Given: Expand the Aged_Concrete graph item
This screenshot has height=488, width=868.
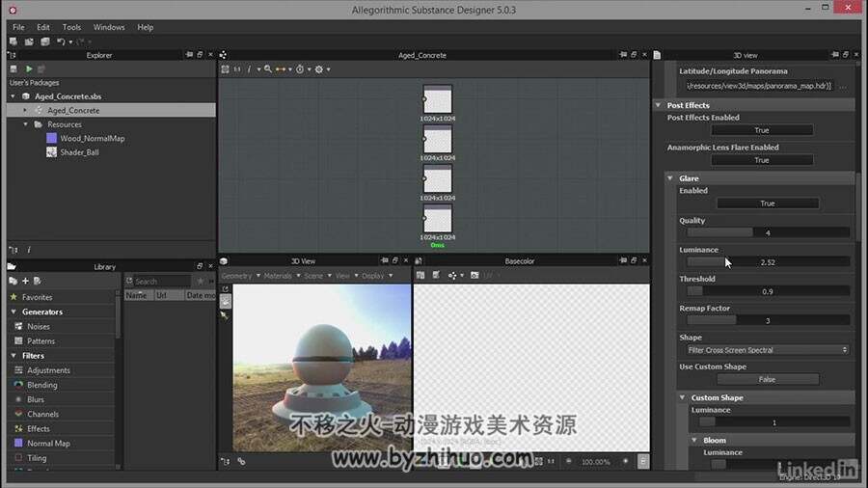Looking at the screenshot, I should coord(25,110).
